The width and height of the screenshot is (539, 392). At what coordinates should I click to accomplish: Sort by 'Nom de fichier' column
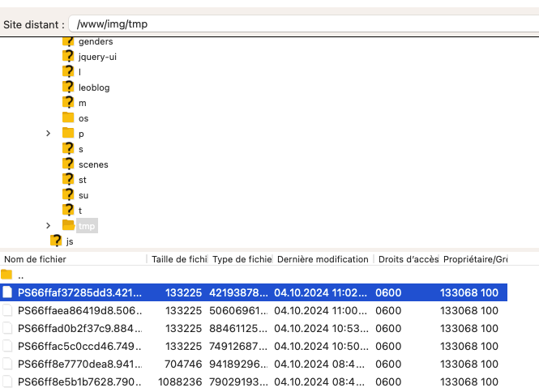coord(35,259)
